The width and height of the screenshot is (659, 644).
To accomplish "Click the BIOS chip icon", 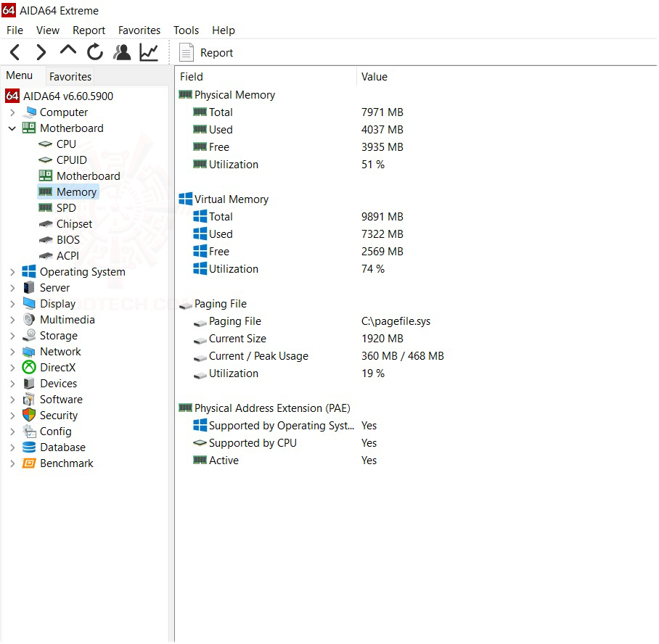I will (x=46, y=240).
